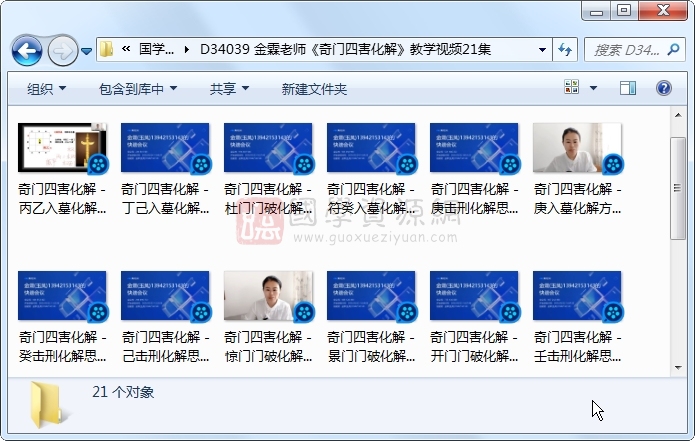Select video 惊门门破化解 thumbnail
This screenshot has width=695, height=441.
click(x=268, y=296)
